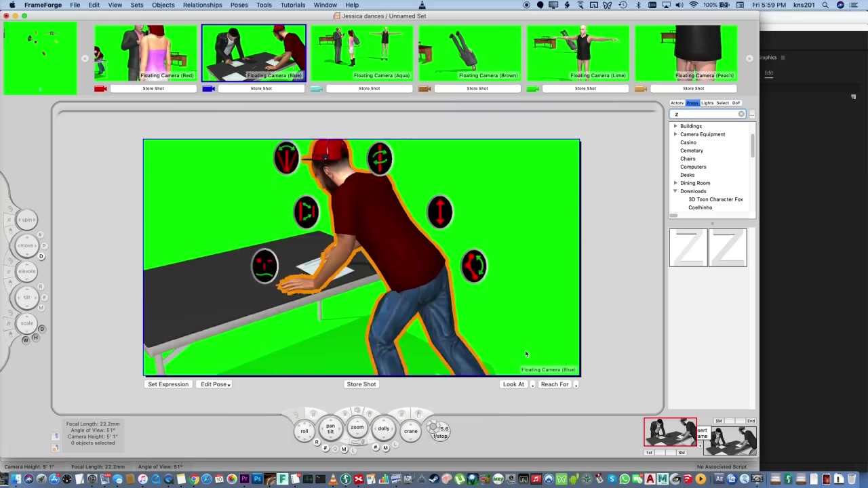Click the Reach For button
This screenshot has height=488, width=868.
(555, 384)
